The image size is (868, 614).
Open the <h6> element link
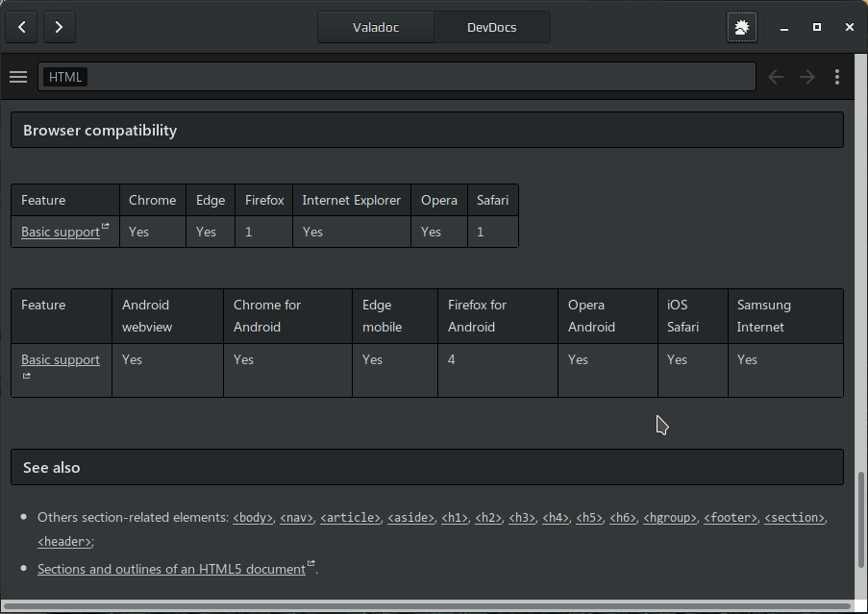(623, 518)
